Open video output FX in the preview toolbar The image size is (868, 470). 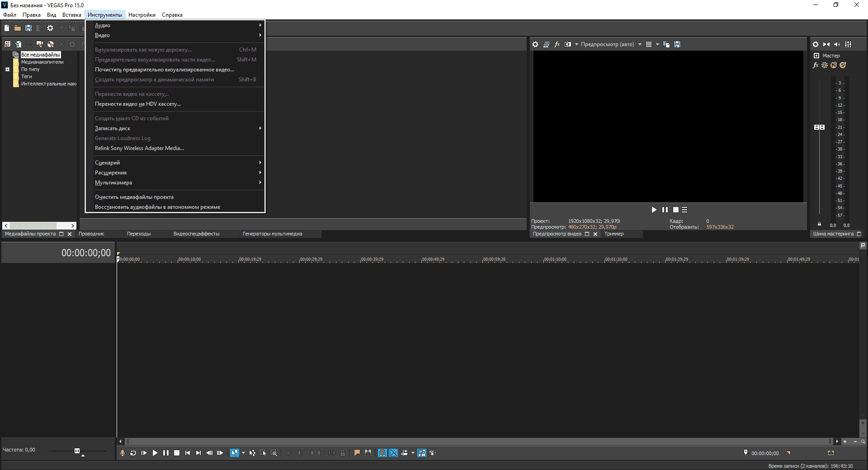click(557, 44)
